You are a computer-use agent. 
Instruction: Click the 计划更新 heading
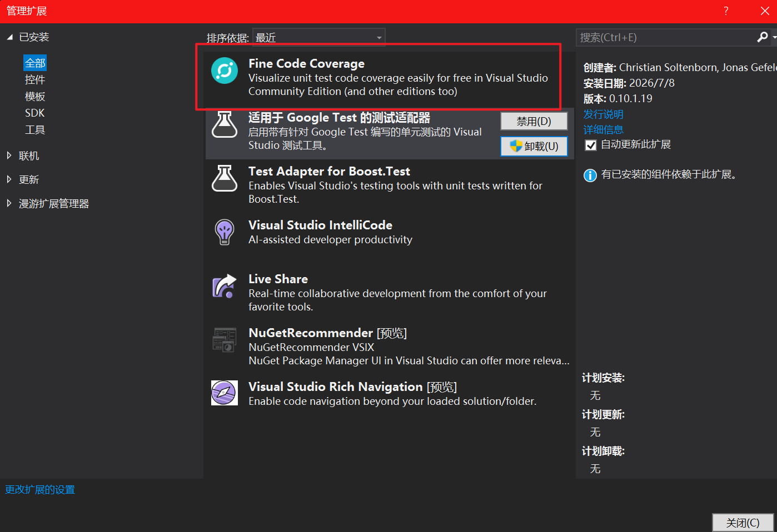point(603,415)
